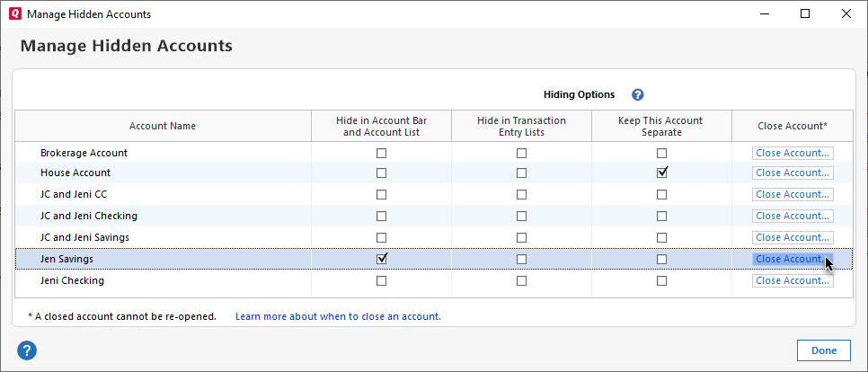Open Learn more about closing an account link
Screen dimensions: 868x372
[x=338, y=316]
